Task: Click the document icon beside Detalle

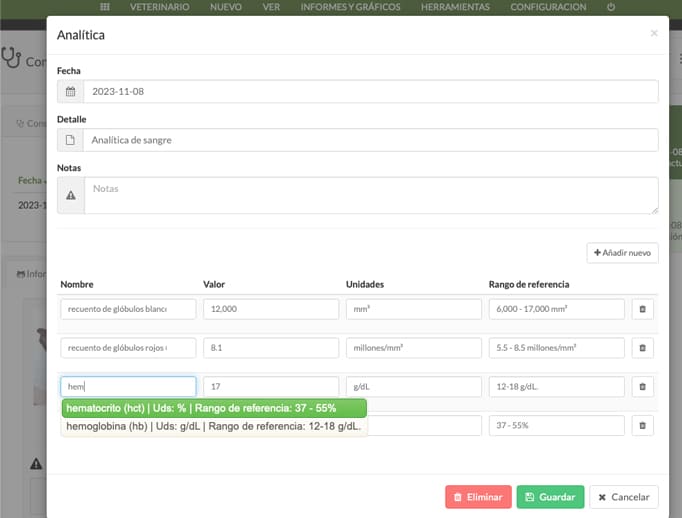Action: coord(70,140)
